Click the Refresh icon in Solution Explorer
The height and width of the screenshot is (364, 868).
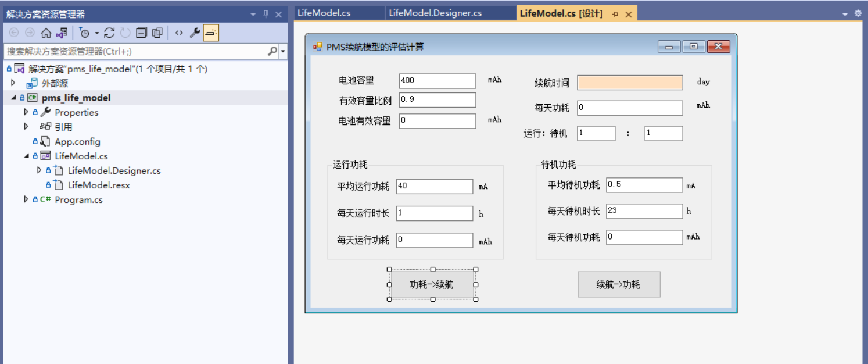click(109, 33)
